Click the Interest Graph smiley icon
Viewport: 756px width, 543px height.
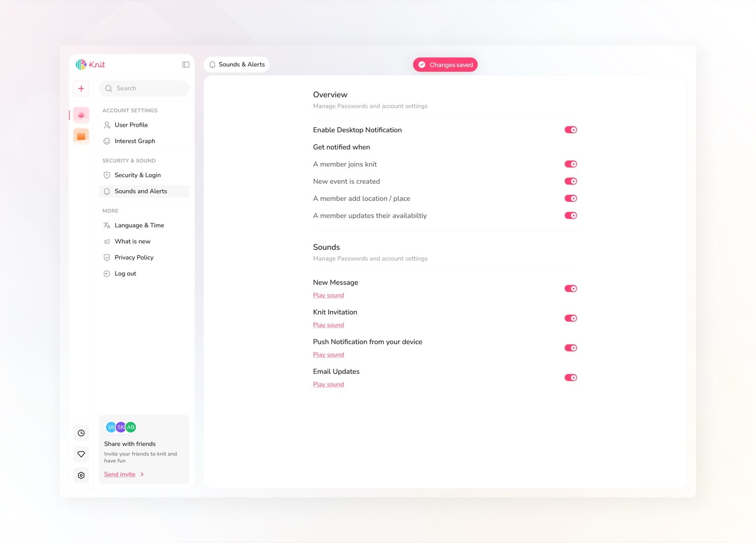[x=107, y=141]
